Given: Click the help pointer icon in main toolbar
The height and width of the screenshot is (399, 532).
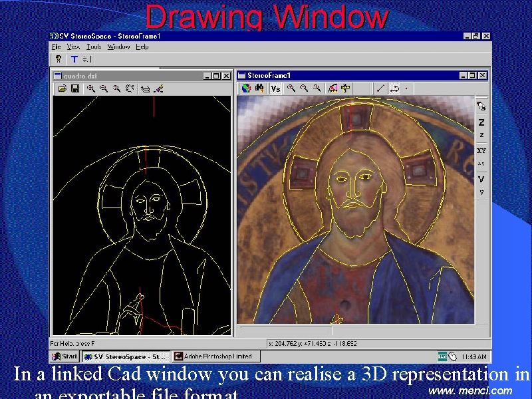Looking at the screenshot, I should coord(59,59).
